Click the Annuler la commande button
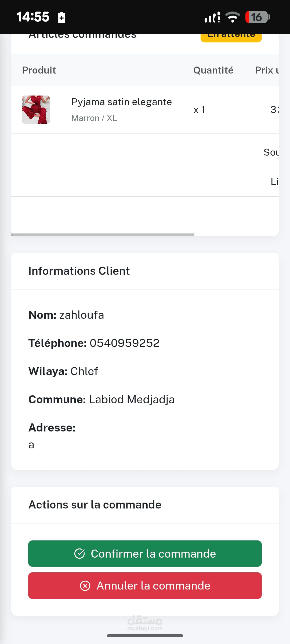This screenshot has width=290, height=644. click(x=145, y=586)
